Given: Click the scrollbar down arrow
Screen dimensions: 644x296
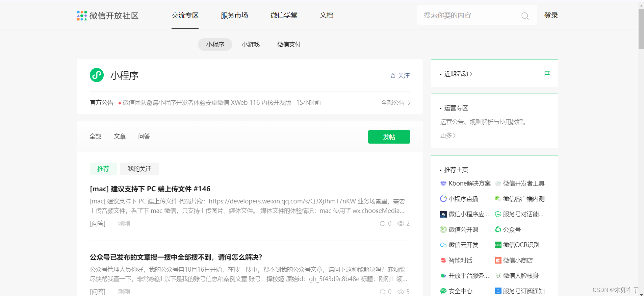Looking at the screenshot, I should (x=641, y=294).
